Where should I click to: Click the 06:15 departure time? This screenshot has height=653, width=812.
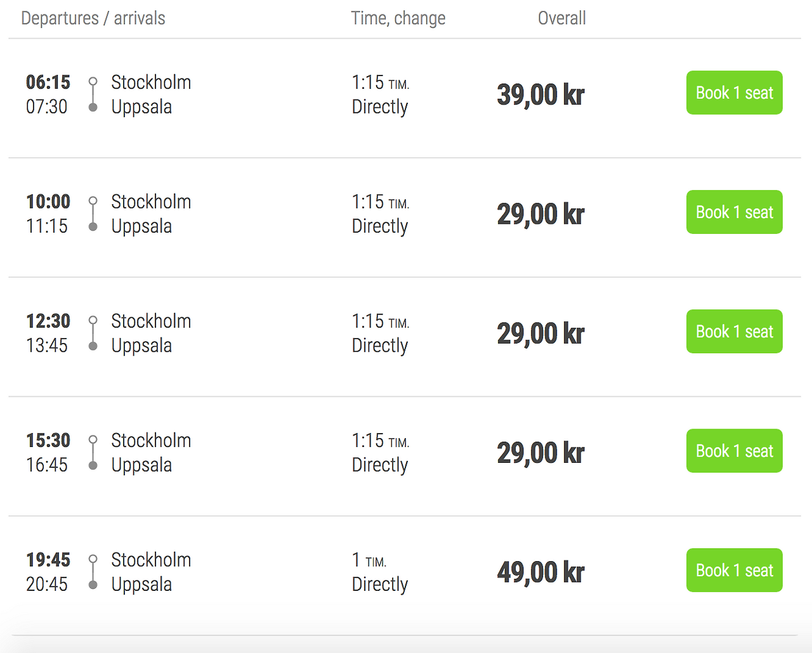click(48, 82)
